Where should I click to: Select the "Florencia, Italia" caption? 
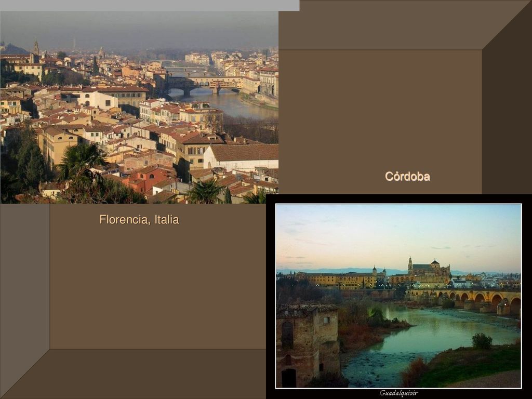click(x=139, y=220)
